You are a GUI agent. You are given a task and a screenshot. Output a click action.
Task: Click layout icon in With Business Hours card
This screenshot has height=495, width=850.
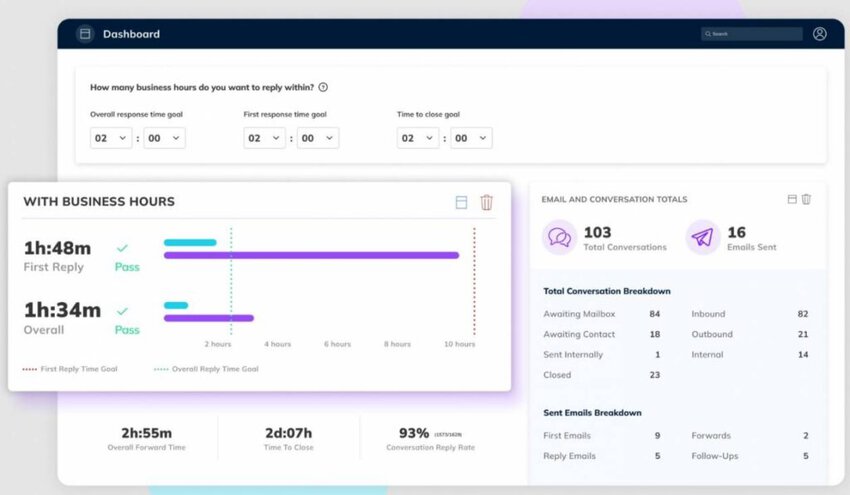(x=461, y=202)
